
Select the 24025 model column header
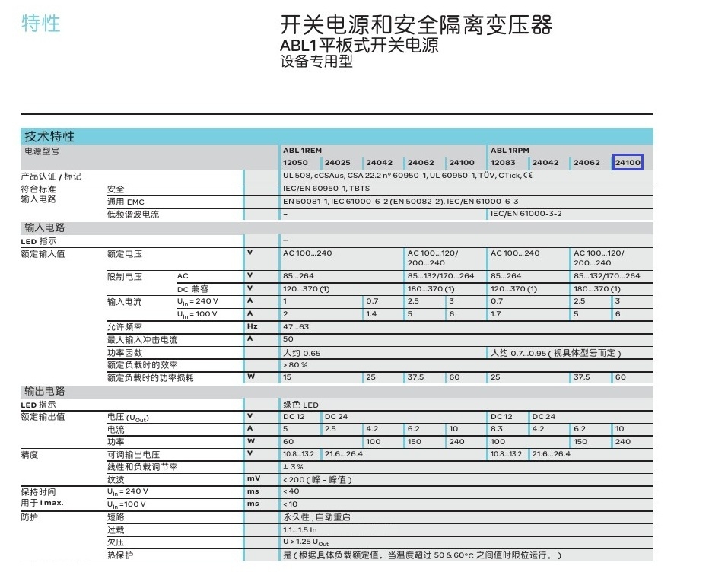(337, 162)
